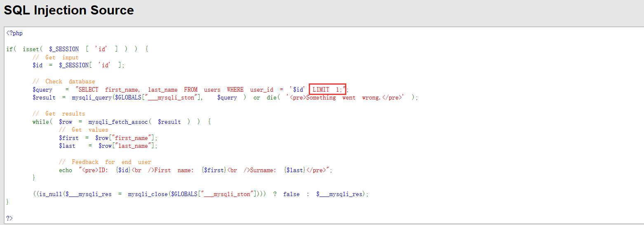Viewport: 644px width, 225px height.
Task: Click the "$first" variable being assigned
Action: pos(68,138)
